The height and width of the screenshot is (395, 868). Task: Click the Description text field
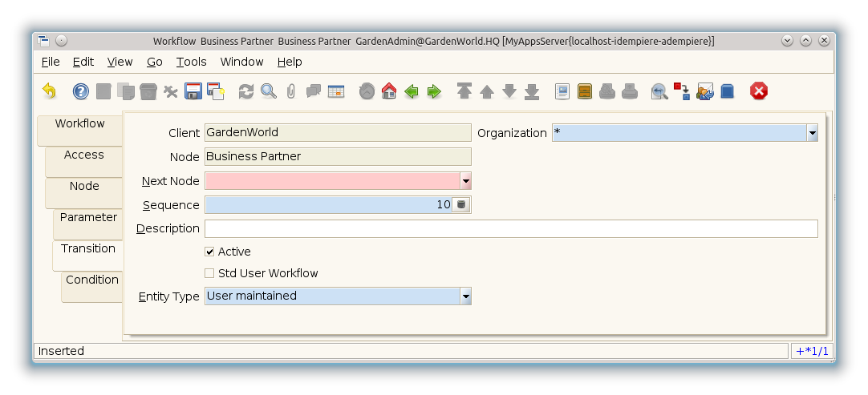(511, 229)
